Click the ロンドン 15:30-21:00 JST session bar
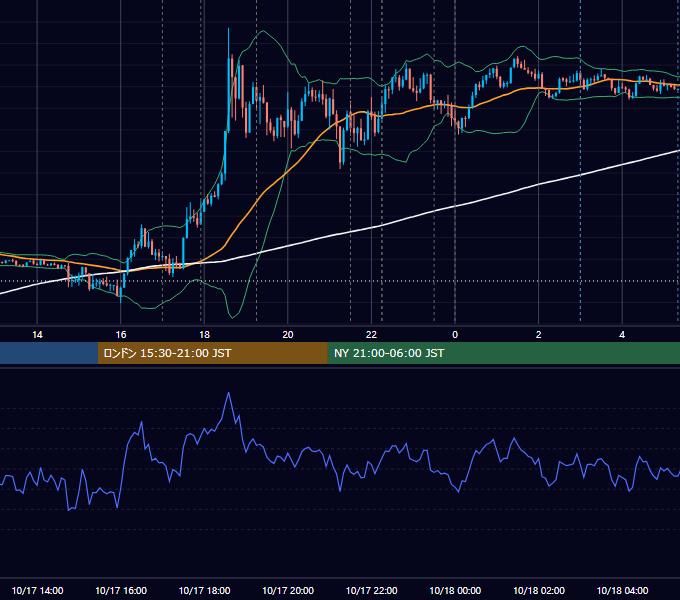Image resolution: width=680 pixels, height=600 pixels. (x=212, y=353)
